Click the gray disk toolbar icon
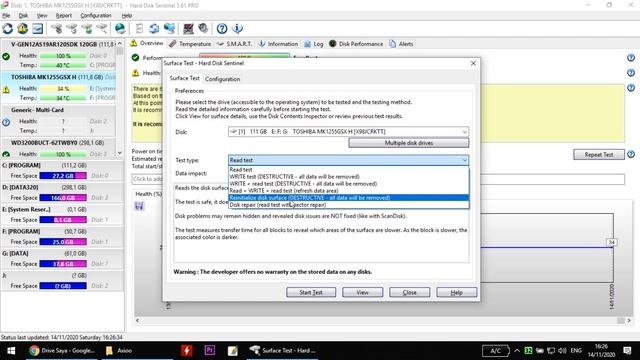Screen dimensions: 640x360 tap(203, 29)
